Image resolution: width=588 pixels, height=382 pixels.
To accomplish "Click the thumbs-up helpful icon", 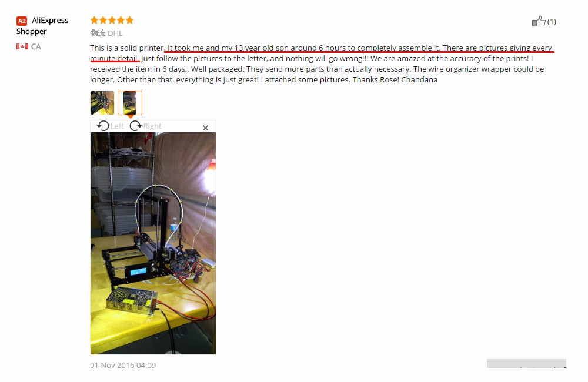I will (x=539, y=21).
